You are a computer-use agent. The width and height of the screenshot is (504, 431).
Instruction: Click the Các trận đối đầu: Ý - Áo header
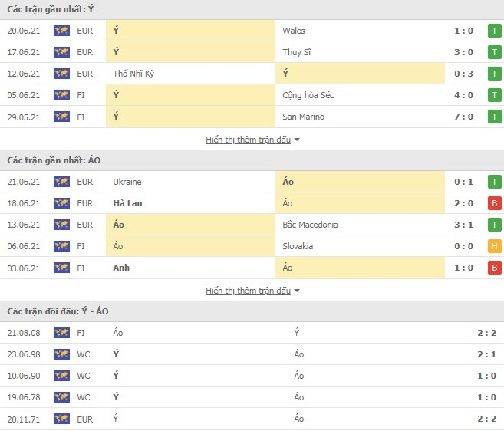58,311
